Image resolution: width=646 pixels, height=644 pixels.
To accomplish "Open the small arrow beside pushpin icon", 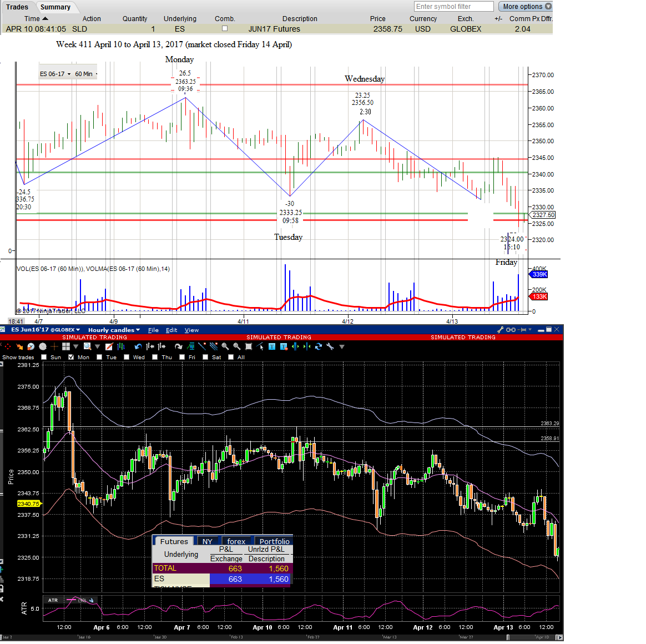I will click(x=530, y=330).
